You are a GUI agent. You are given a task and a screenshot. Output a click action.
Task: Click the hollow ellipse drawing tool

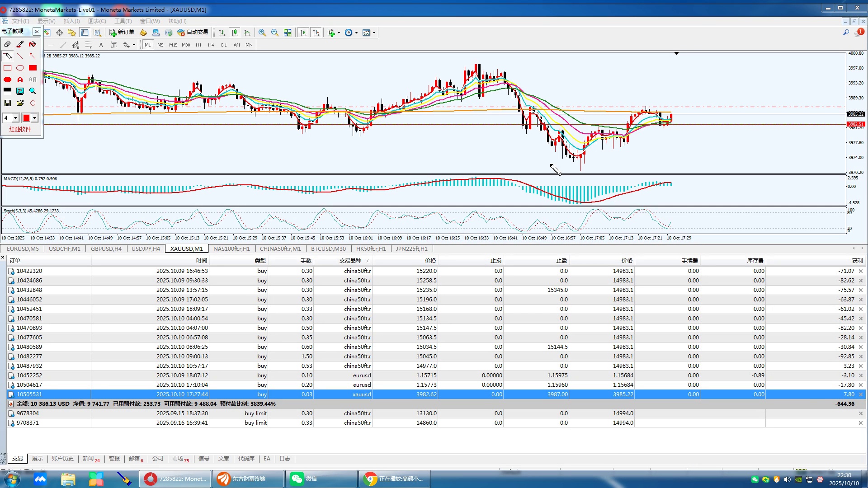click(20, 68)
